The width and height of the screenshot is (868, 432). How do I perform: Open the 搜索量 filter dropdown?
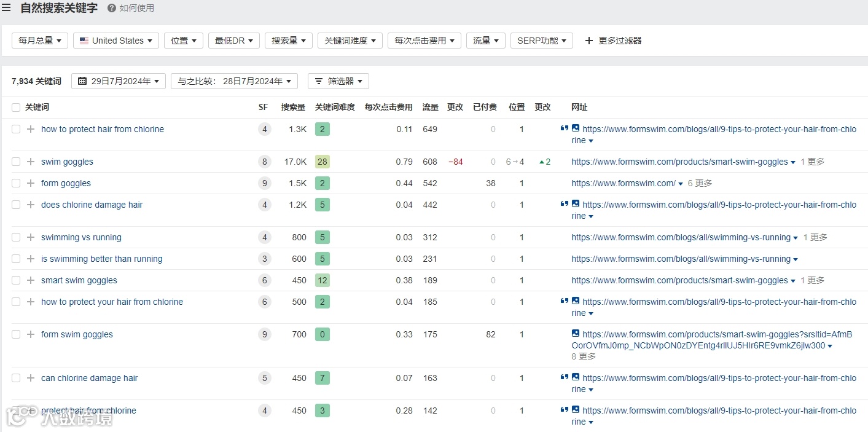(289, 41)
